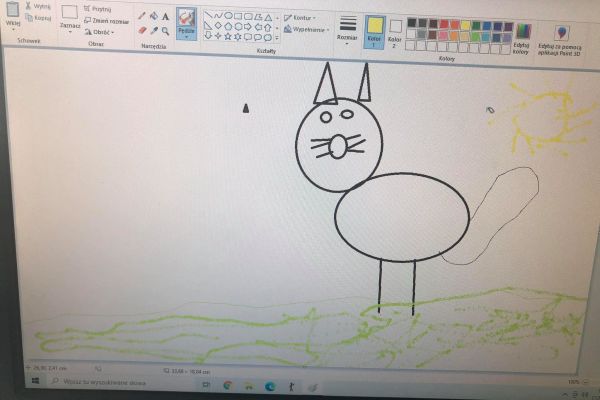
Task: Expand the Zaznacz selection dropdown
Action: [69, 32]
